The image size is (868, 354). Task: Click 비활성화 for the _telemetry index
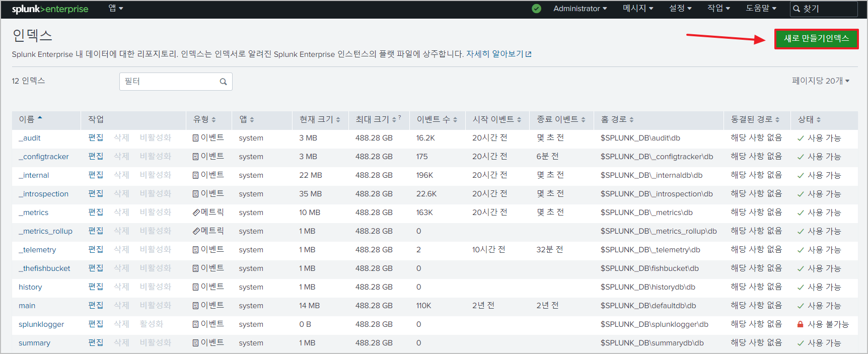[156, 249]
